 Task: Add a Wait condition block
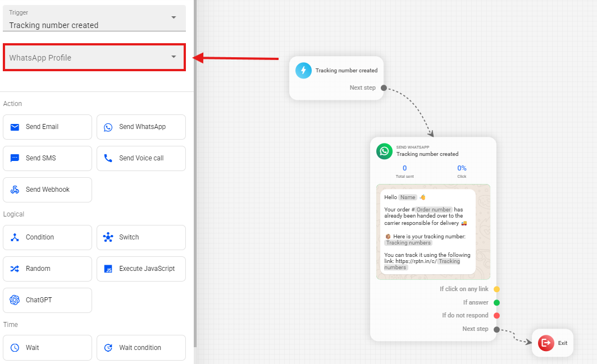click(141, 348)
